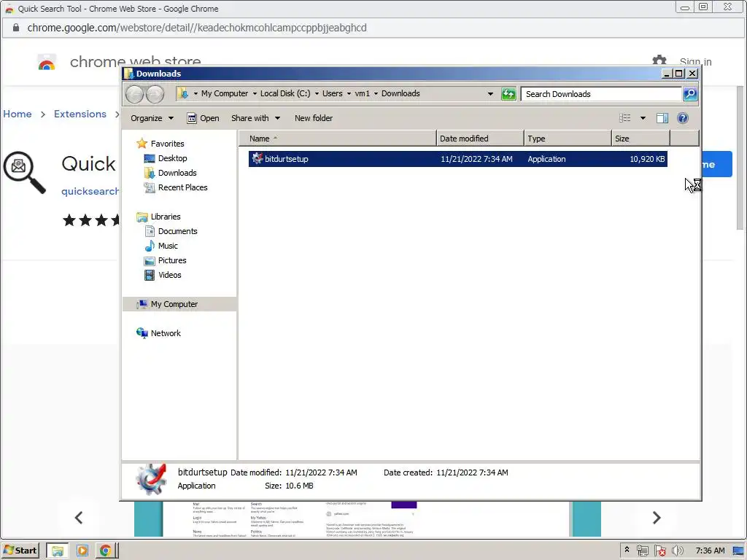This screenshot has height=560, width=747.
Task: Click the next screenshot carousel arrow
Action: pos(657,518)
